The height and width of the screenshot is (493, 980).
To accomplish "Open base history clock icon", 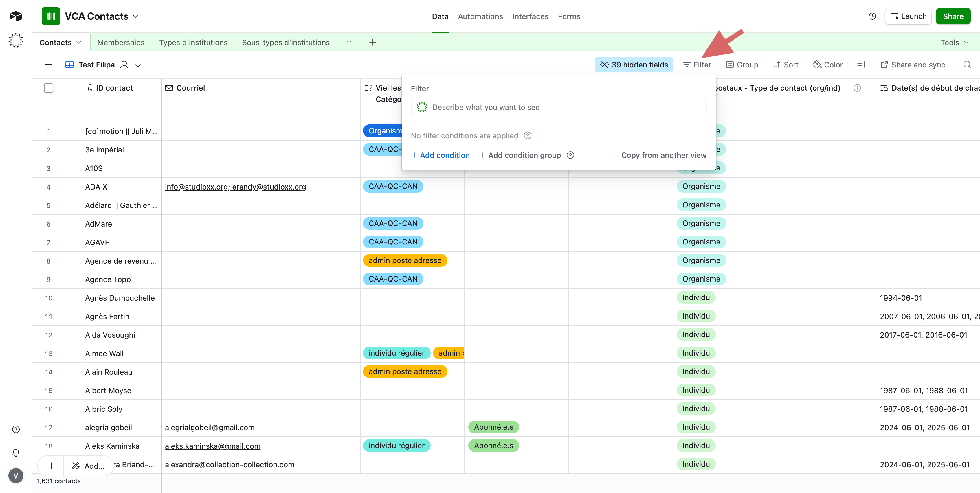I will 872,16.
